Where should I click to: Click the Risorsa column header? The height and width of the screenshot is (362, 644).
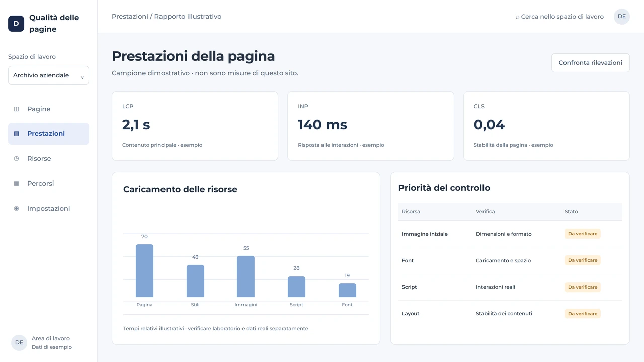411,212
